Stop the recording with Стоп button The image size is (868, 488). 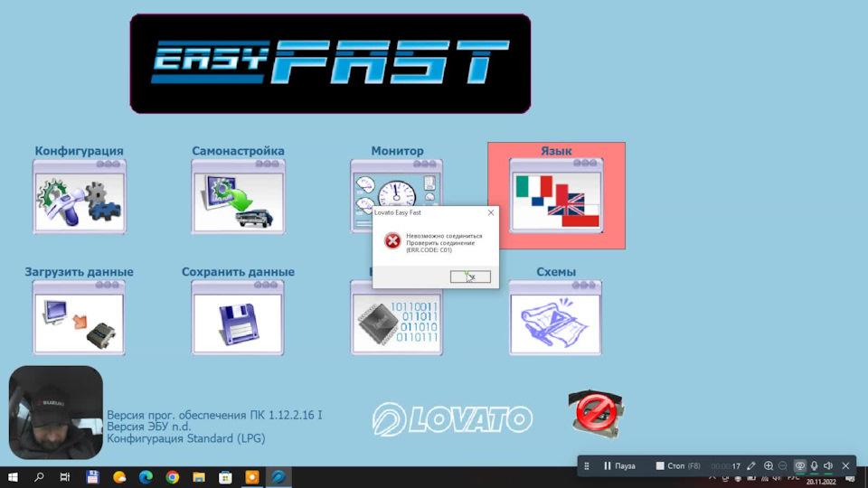pos(678,466)
